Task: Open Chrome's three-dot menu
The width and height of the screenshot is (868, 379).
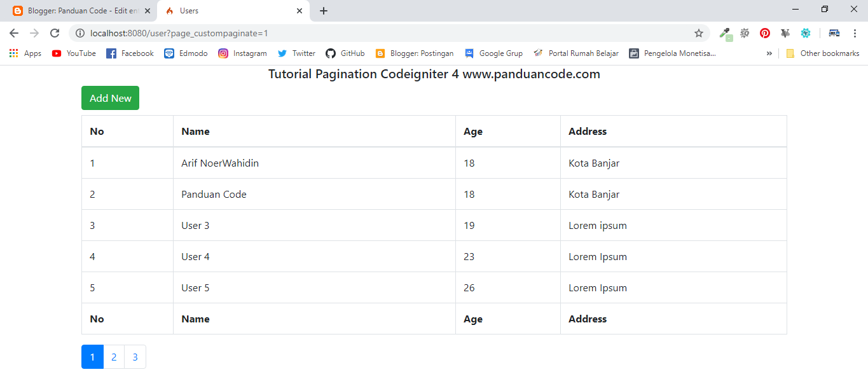Action: 854,32
